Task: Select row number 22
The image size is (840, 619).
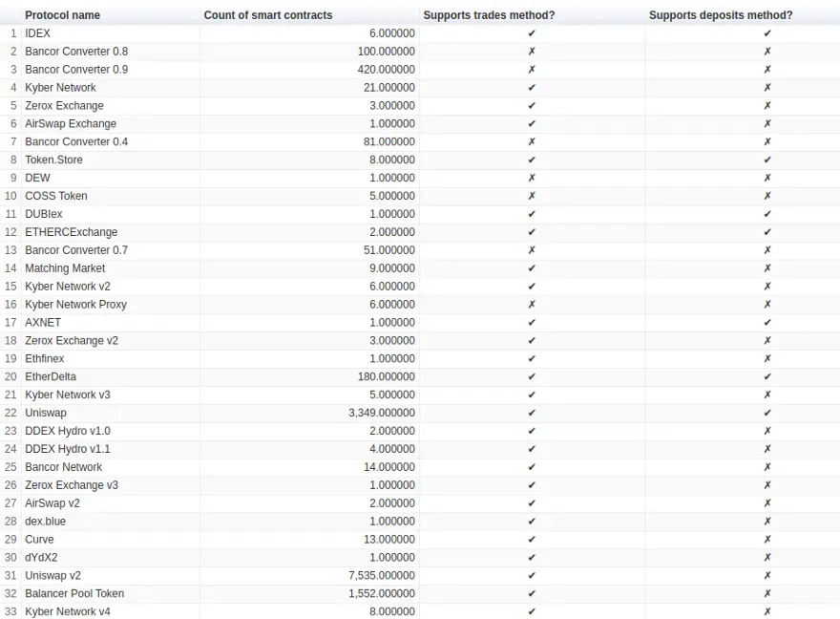Action: tap(10, 414)
